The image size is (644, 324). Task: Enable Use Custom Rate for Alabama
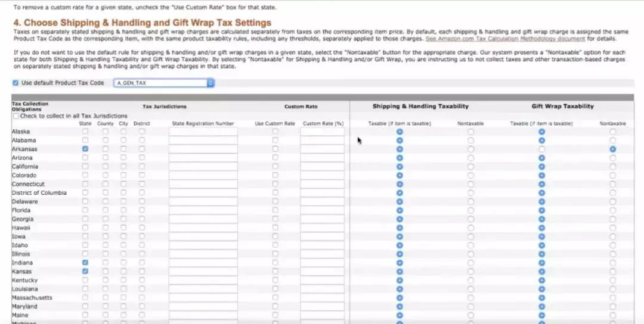click(x=275, y=141)
